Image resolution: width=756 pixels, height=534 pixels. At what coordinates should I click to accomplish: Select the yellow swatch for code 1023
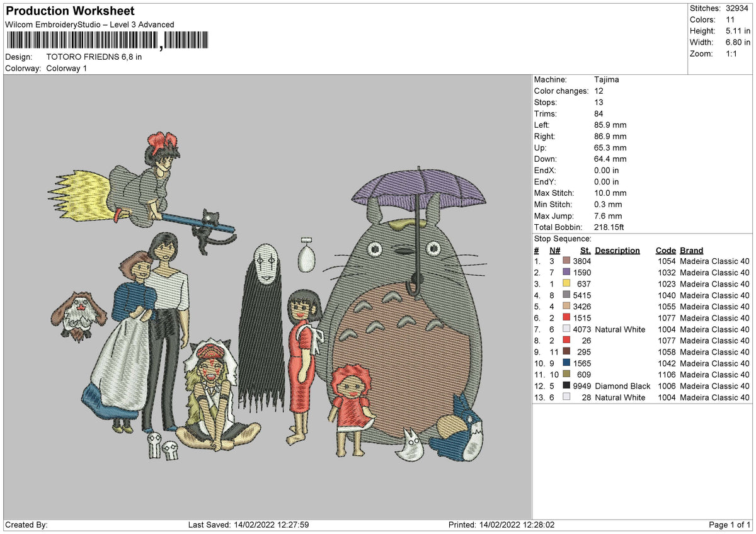pyautogui.click(x=567, y=284)
